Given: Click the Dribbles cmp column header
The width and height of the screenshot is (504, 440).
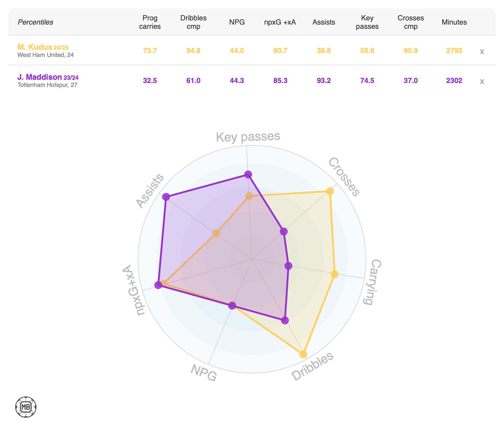Looking at the screenshot, I should (x=193, y=22).
